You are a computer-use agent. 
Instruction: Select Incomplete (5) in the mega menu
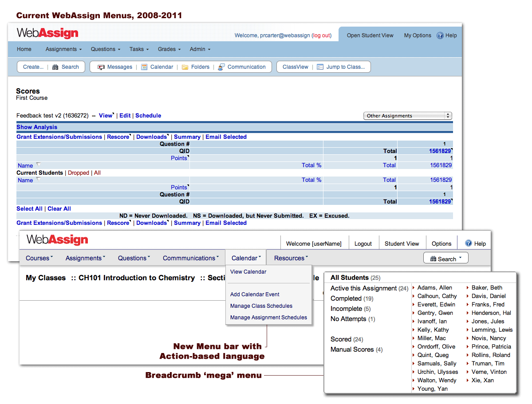pyautogui.click(x=351, y=309)
